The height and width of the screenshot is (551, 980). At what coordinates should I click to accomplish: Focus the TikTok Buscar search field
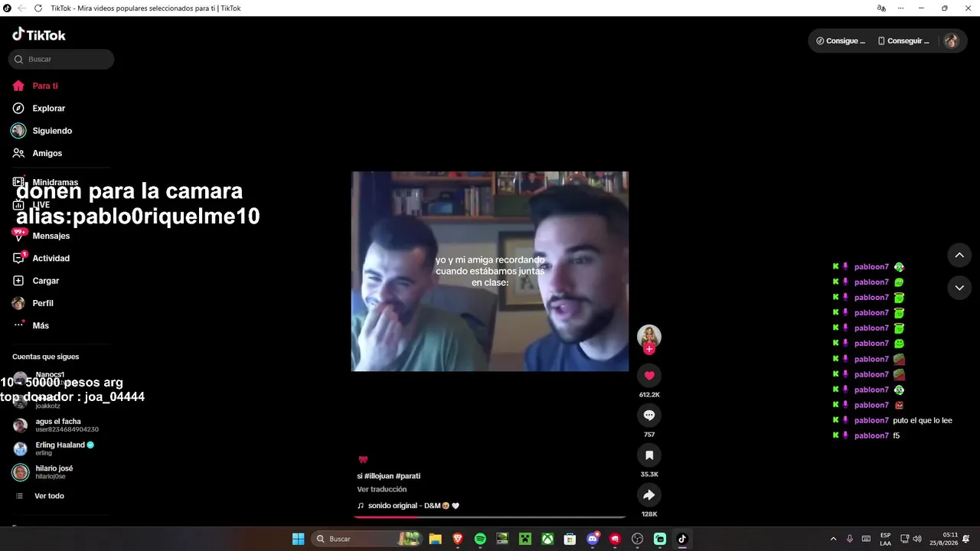click(61, 59)
